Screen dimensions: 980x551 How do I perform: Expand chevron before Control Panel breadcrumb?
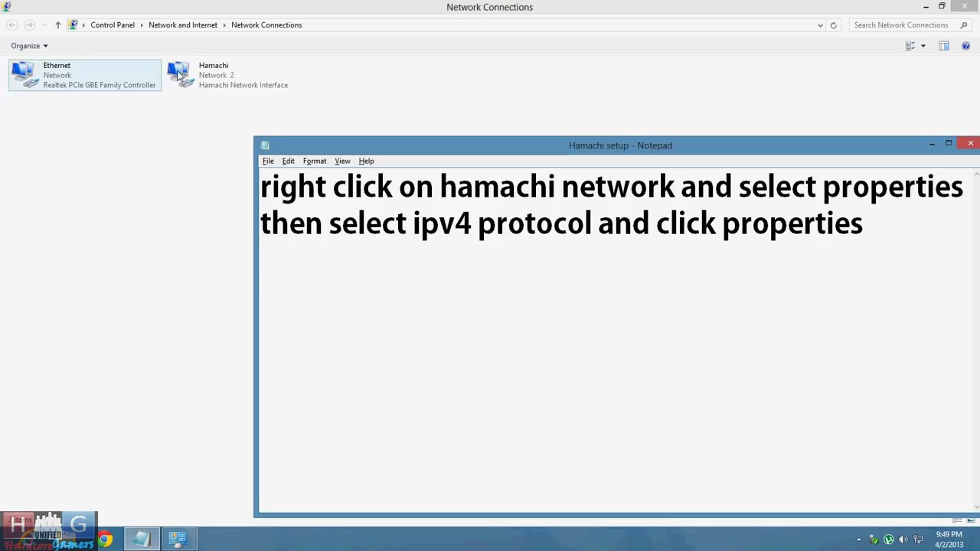point(83,25)
